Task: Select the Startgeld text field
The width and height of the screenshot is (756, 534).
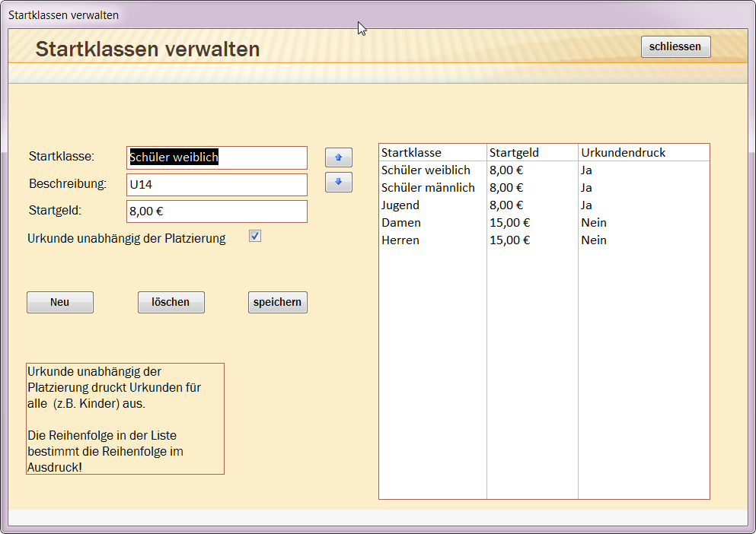Action: coord(217,211)
